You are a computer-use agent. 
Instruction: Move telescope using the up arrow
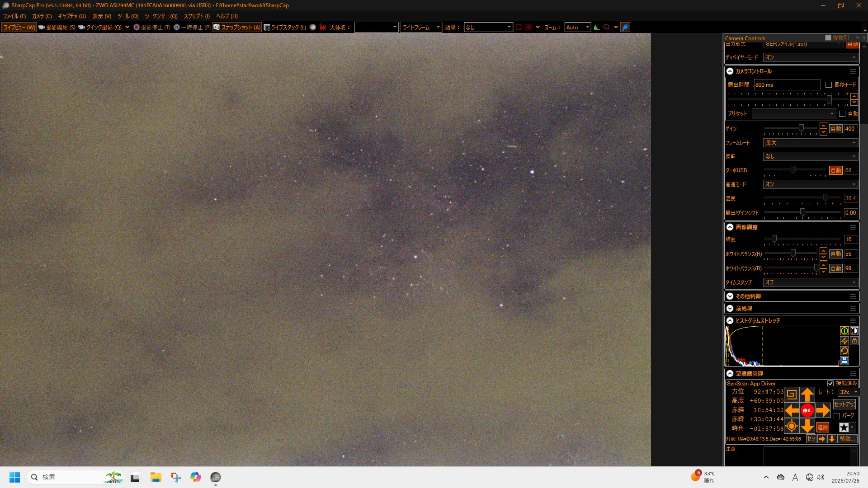pyautogui.click(x=807, y=394)
